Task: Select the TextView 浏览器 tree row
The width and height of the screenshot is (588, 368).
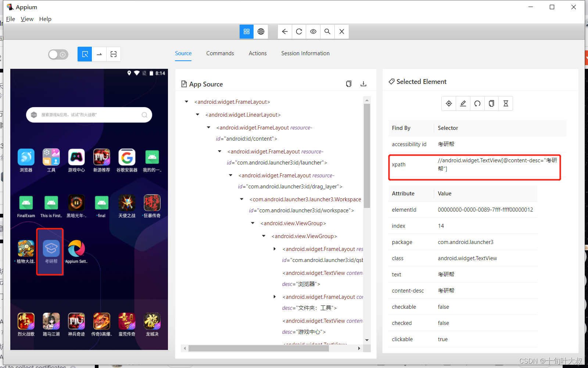Action: click(x=322, y=279)
